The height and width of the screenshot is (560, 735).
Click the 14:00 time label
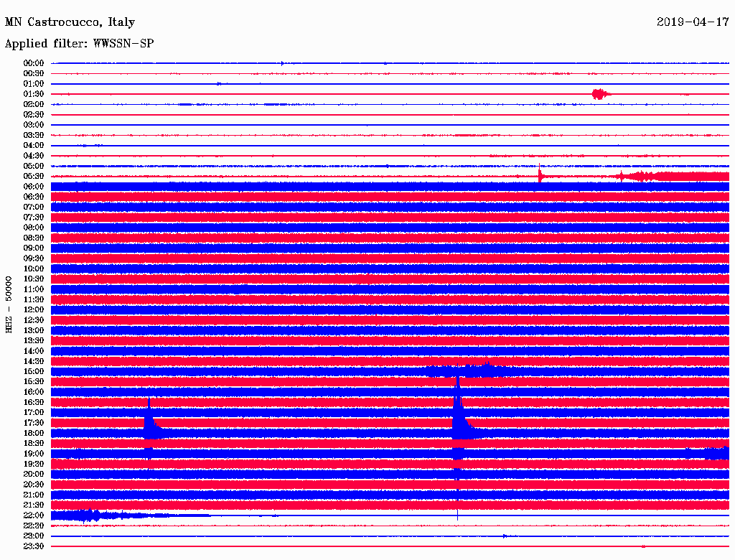34,351
